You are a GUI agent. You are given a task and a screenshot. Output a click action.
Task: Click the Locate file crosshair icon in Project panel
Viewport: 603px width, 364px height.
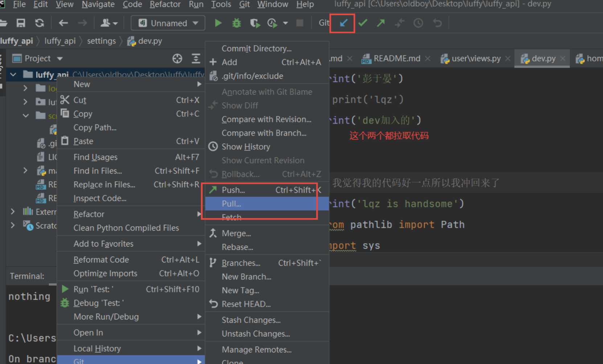[x=177, y=58]
